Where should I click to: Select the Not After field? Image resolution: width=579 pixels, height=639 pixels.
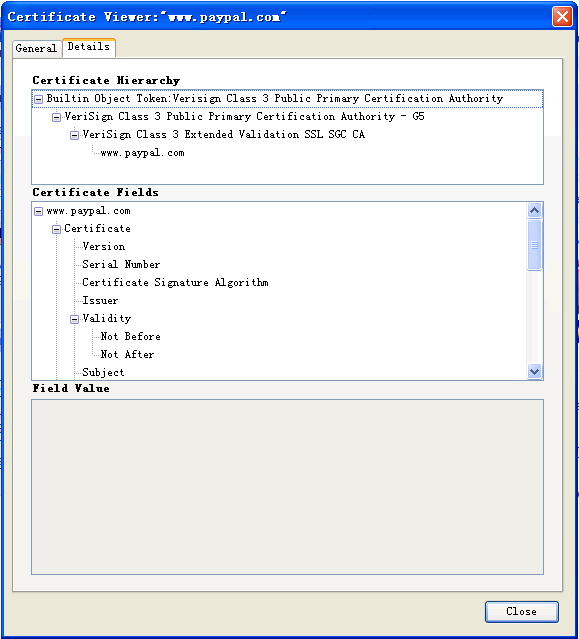click(128, 355)
